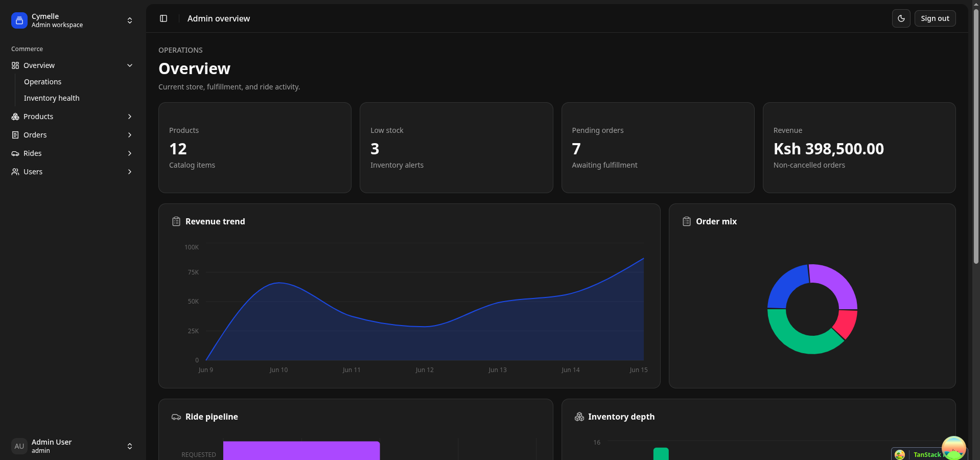
Task: Click the Revenue Ksh 398,500.00 value
Action: (x=828, y=149)
